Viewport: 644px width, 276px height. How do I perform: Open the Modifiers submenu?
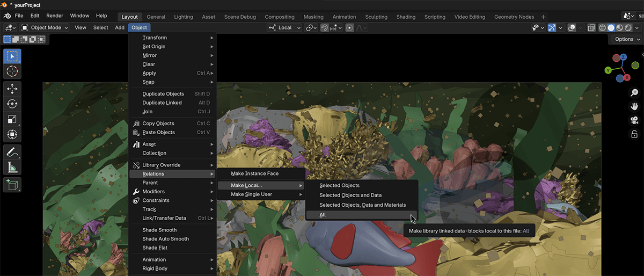(x=172, y=192)
